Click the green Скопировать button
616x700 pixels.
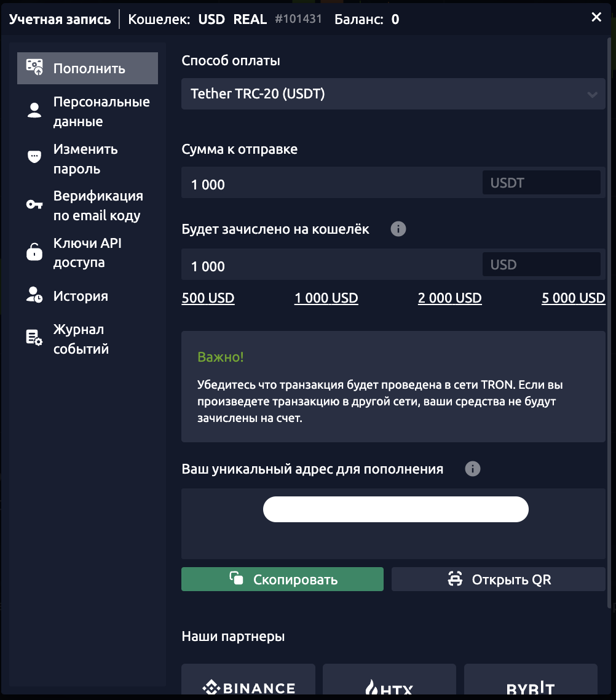[282, 579]
